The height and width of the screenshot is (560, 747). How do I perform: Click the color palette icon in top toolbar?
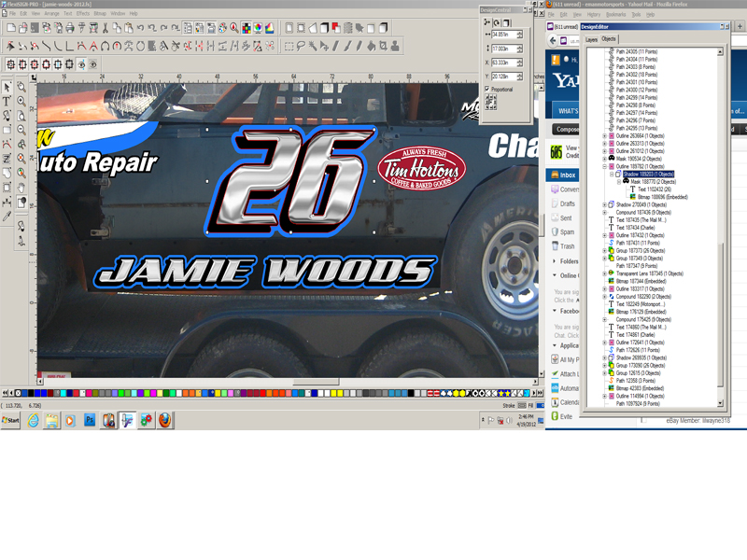[222, 28]
